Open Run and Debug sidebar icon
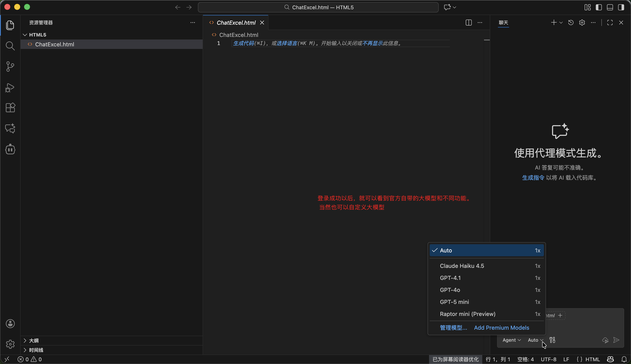This screenshot has width=631, height=364. coord(10,88)
